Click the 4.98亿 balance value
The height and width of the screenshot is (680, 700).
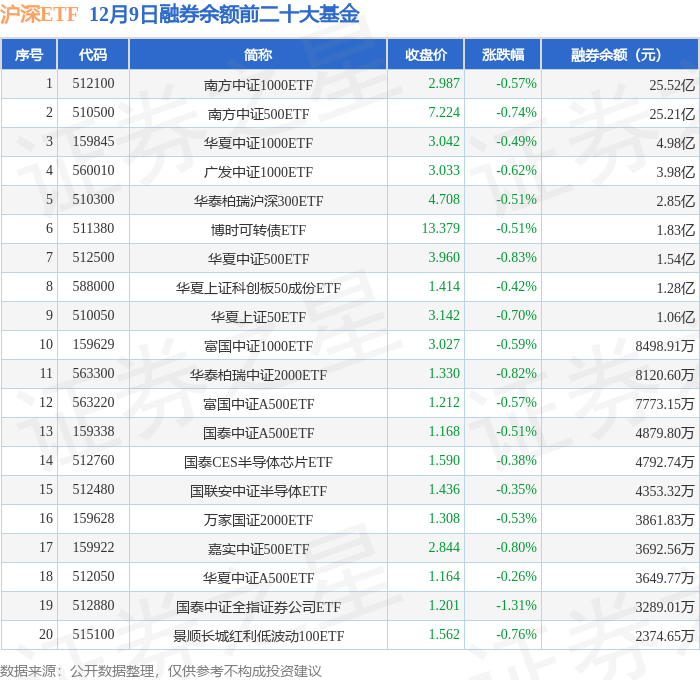pyautogui.click(x=675, y=143)
